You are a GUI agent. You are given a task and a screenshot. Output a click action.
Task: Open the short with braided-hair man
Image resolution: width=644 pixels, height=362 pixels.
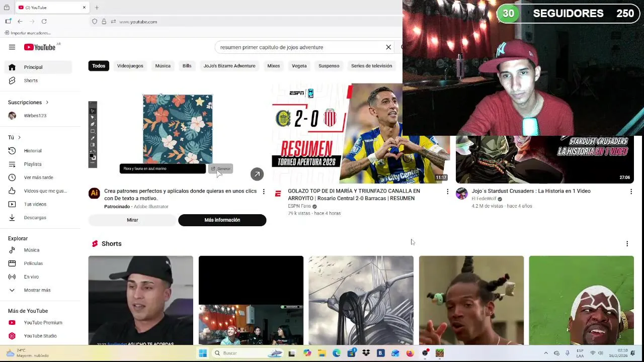pos(471,301)
